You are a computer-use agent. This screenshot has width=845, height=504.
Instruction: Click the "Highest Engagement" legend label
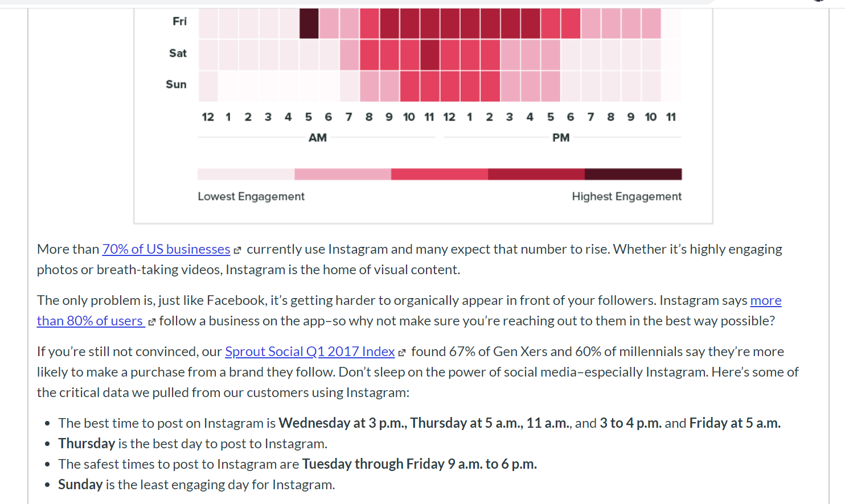tap(626, 196)
